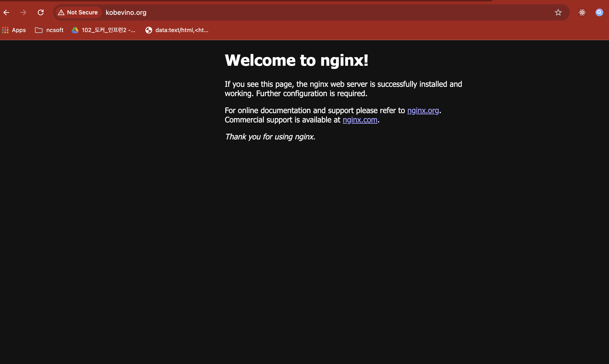Click the Welcome to nginx heading
Image resolution: width=609 pixels, height=364 pixels.
pos(297,60)
